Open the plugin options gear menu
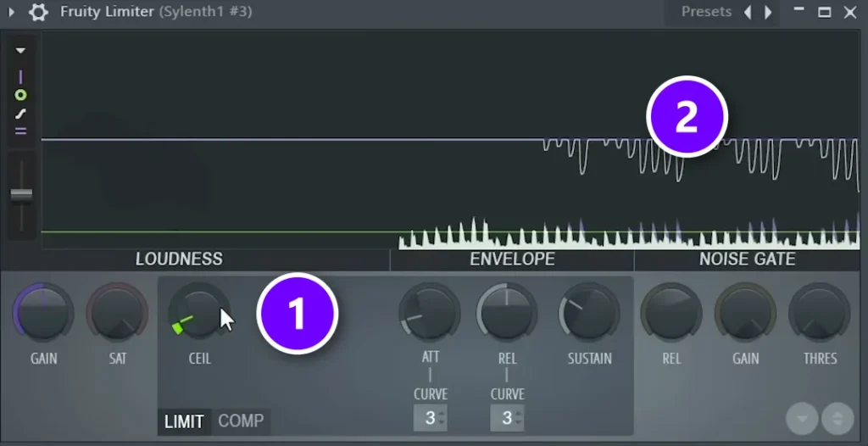Screen dimensions: 868x446 click(38, 12)
